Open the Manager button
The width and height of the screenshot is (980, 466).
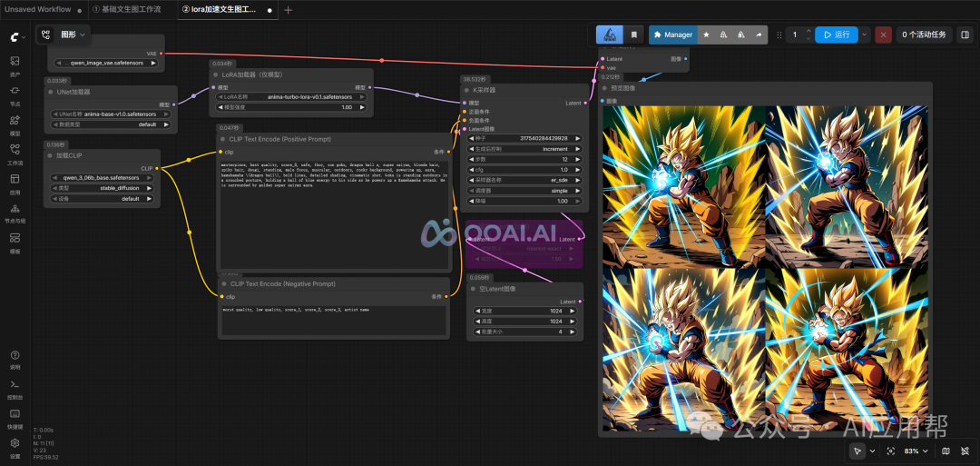672,35
